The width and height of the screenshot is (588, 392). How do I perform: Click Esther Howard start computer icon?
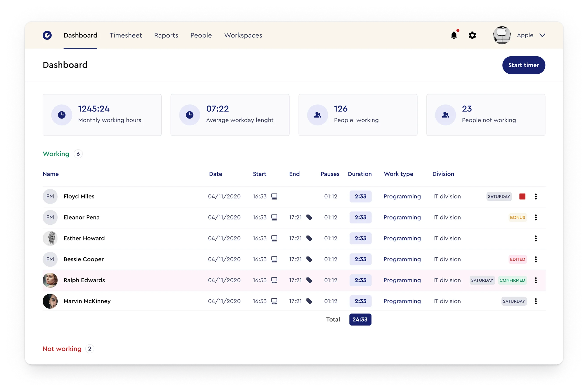pyautogui.click(x=274, y=238)
